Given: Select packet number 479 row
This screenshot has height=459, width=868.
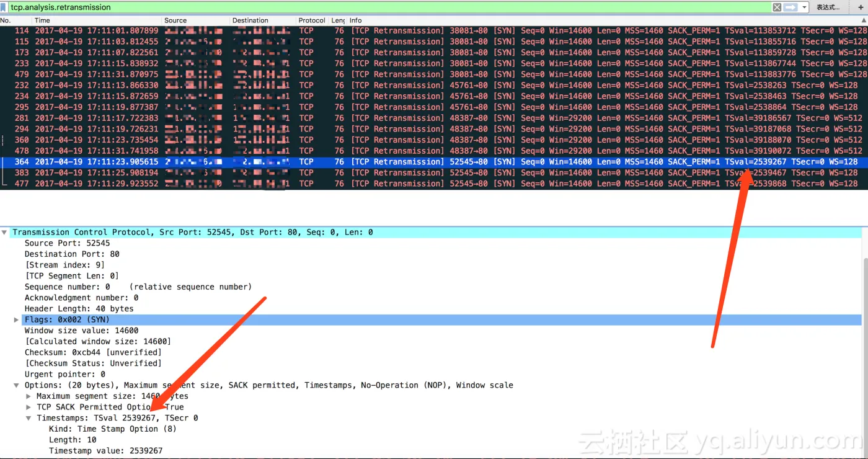Looking at the screenshot, I should (434, 74).
